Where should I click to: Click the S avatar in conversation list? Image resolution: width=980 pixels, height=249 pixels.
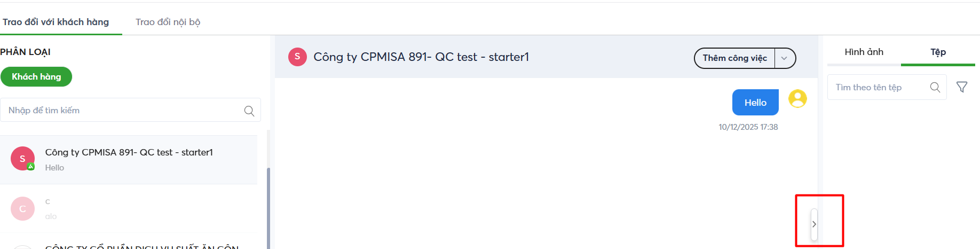pos(22,159)
